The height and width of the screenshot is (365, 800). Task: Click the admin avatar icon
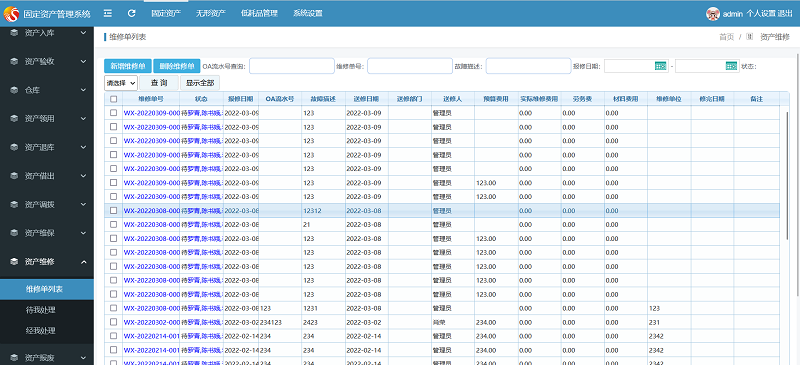(713, 14)
